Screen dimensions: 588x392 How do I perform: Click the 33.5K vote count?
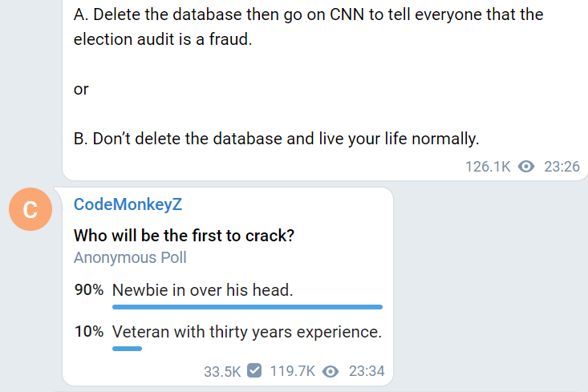[x=222, y=371]
